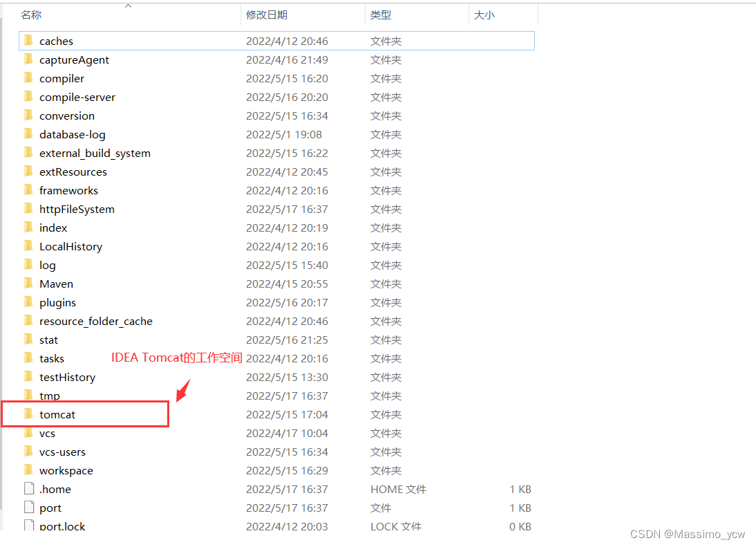Click date 2022/4/15 20:55 of Maven

(x=287, y=284)
